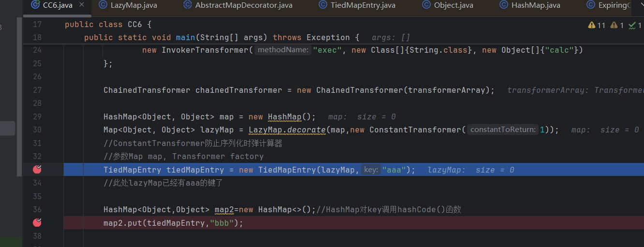Screen dimensions: 644x247
Task: Click the Object.java class icon
Action: (426, 5)
